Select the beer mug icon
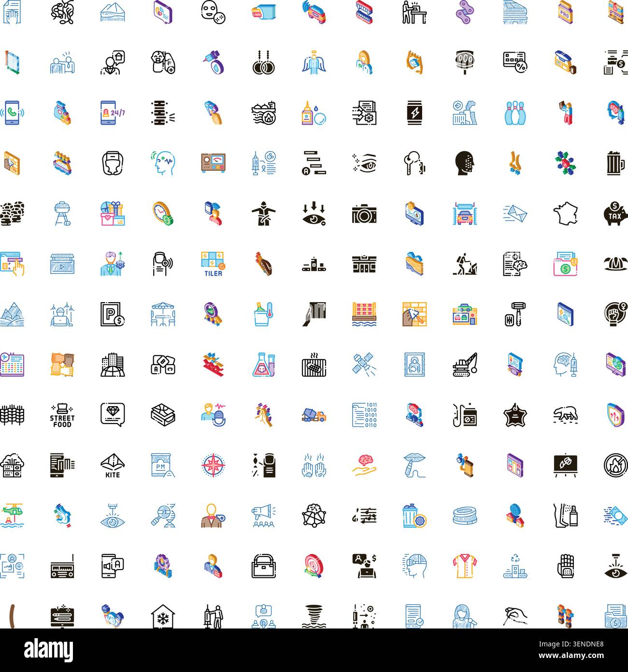 pyautogui.click(x=615, y=163)
